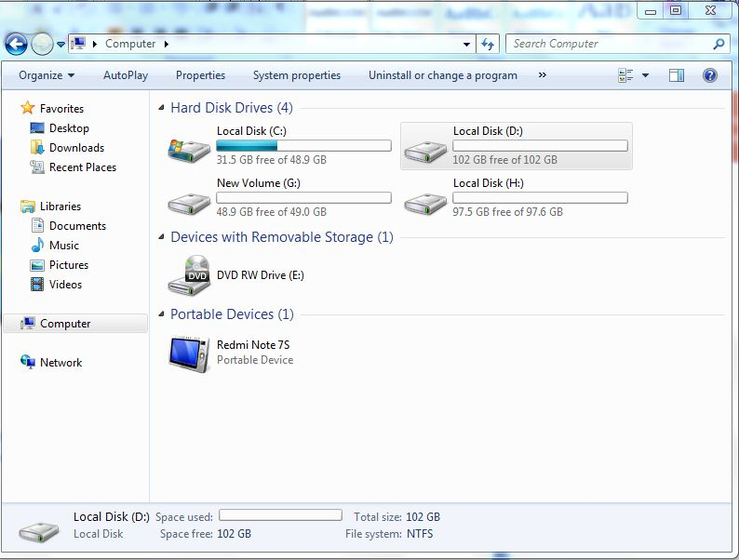The image size is (739, 560).
Task: Click Uninstall or change a program
Action: tap(442, 75)
